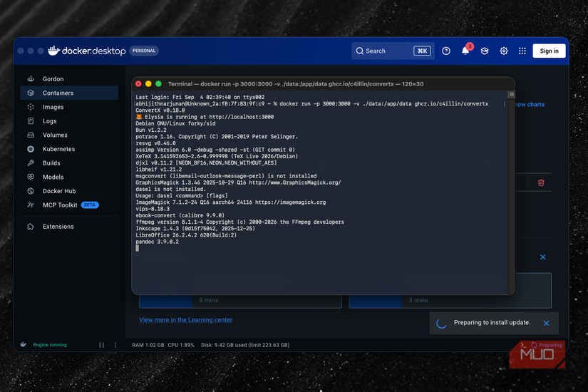
Task: Click CPU 1.89% status entry
Action: [x=181, y=345]
